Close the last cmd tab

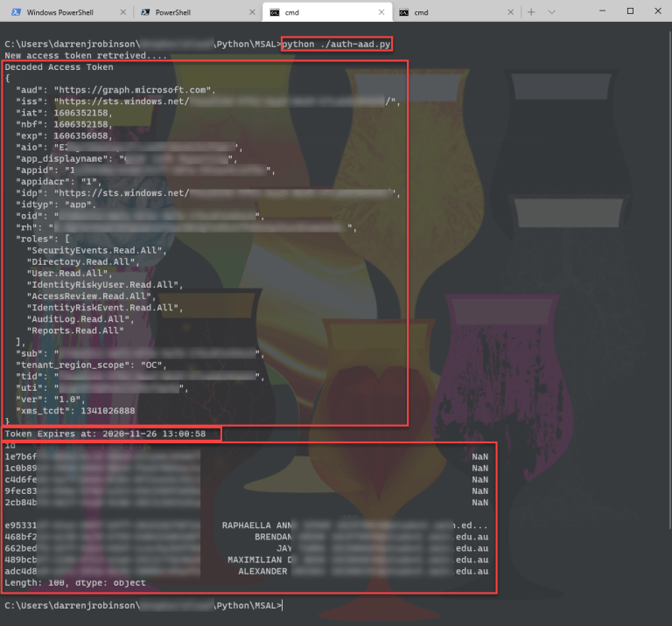point(510,12)
